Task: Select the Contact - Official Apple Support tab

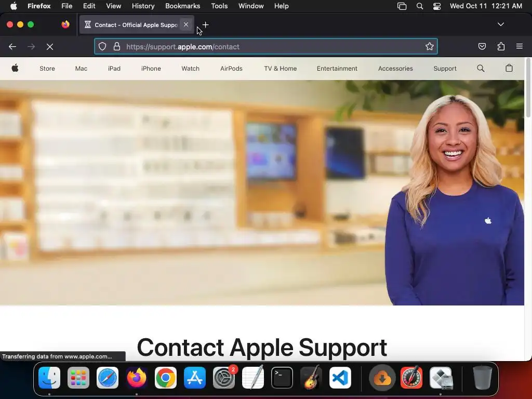Action: coord(136,25)
